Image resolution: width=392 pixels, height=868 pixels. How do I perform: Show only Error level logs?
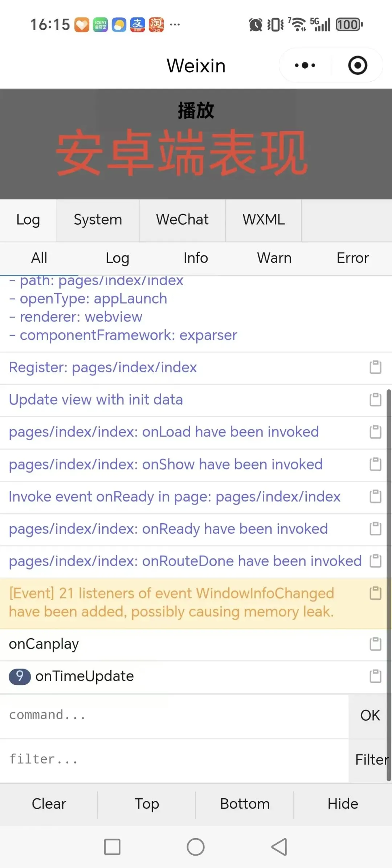tap(352, 258)
